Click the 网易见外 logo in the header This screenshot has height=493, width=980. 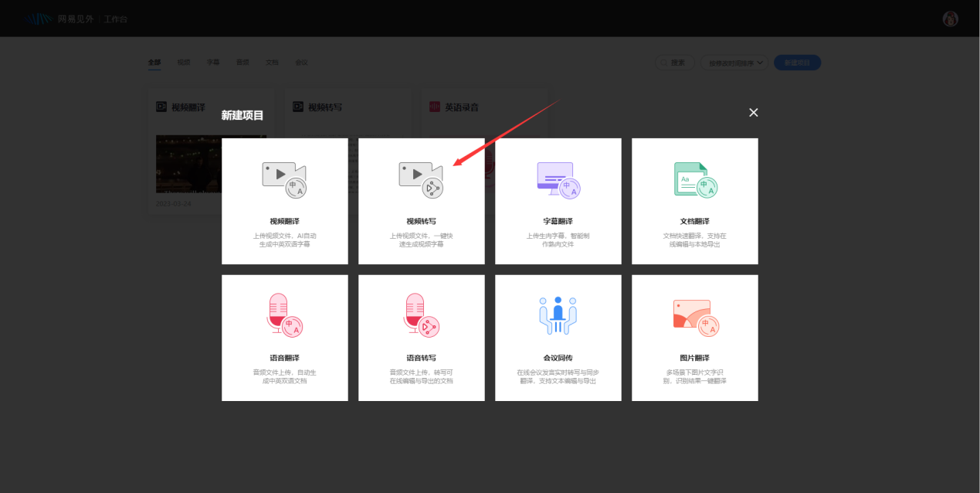click(59, 19)
